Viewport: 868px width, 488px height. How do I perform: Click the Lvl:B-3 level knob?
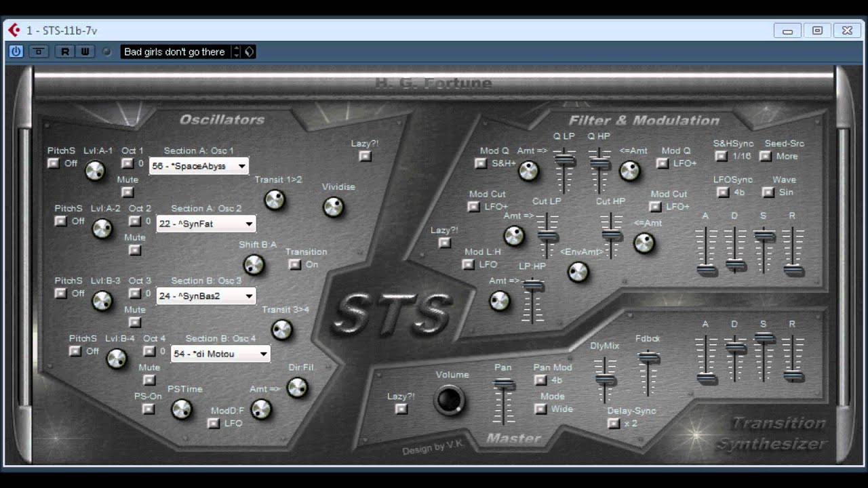pyautogui.click(x=102, y=300)
